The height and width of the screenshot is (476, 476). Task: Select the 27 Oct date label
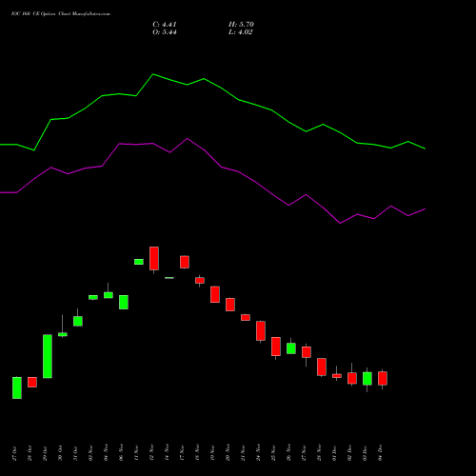click(x=14, y=453)
